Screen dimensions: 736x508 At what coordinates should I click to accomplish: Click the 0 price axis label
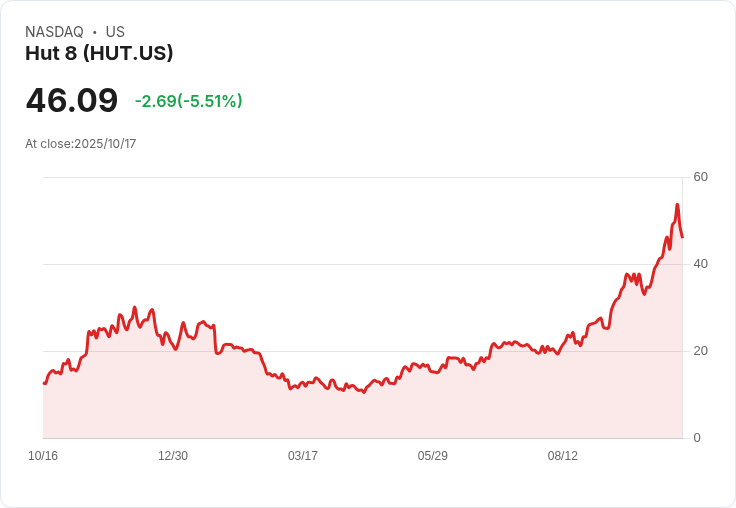click(697, 438)
